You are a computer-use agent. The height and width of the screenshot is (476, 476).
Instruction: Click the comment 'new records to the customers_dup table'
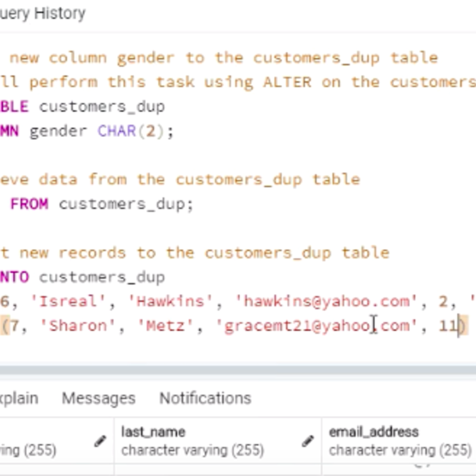[204, 252]
